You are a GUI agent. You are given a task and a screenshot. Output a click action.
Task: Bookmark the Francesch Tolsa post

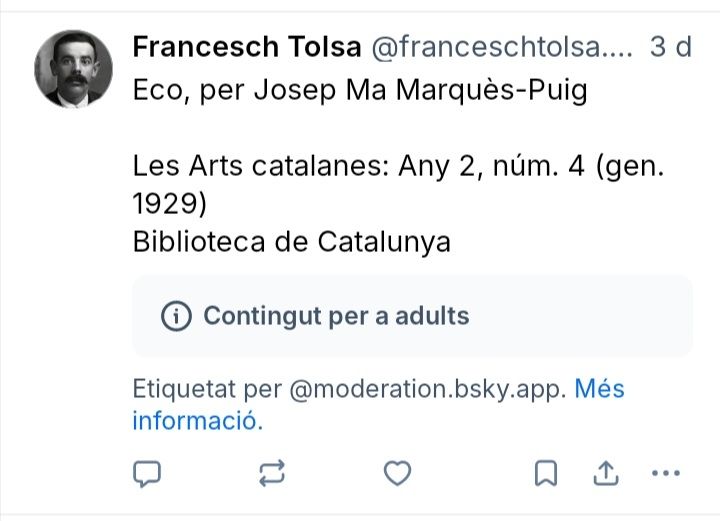coord(545,473)
